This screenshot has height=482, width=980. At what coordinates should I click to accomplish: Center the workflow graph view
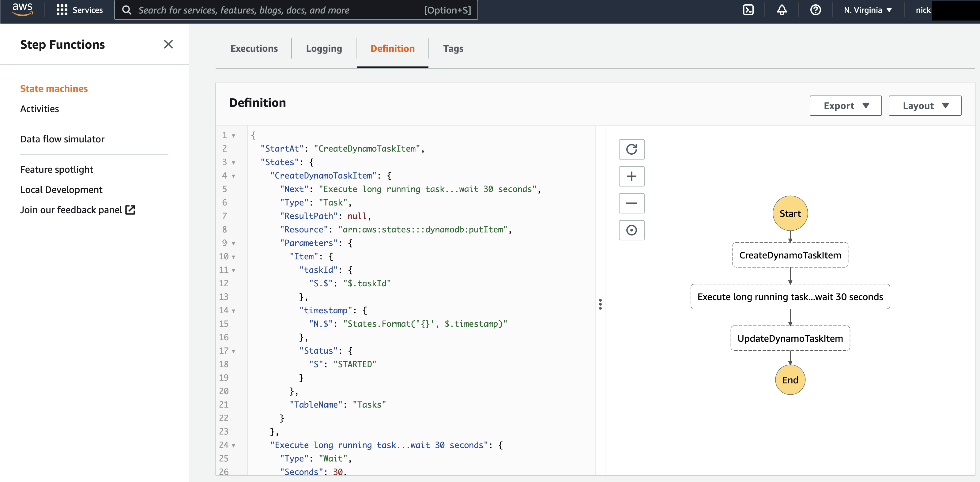click(x=631, y=230)
